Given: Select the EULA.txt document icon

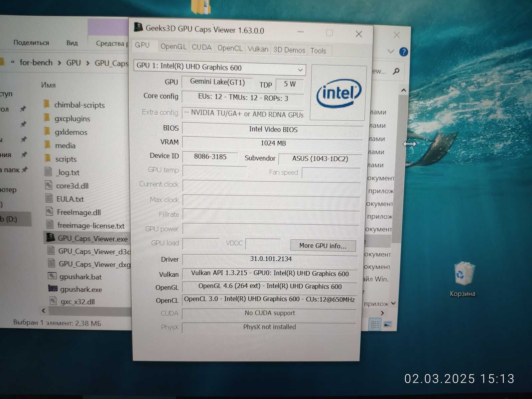Looking at the screenshot, I should pyautogui.click(x=49, y=199).
